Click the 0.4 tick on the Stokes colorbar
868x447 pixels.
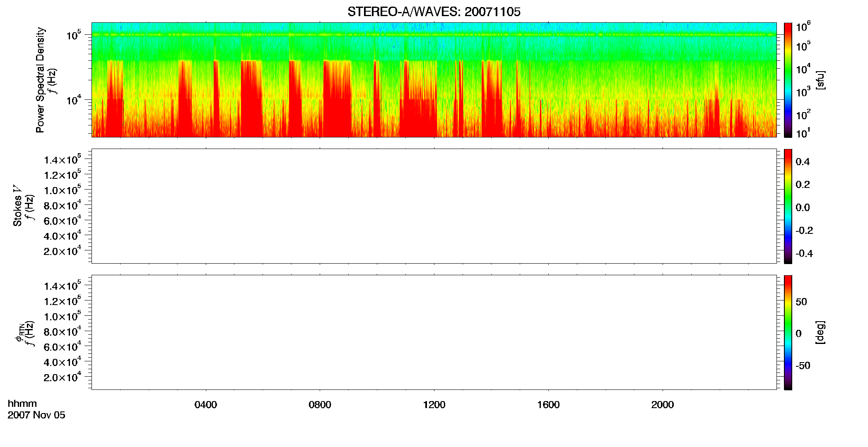pyautogui.click(x=803, y=162)
